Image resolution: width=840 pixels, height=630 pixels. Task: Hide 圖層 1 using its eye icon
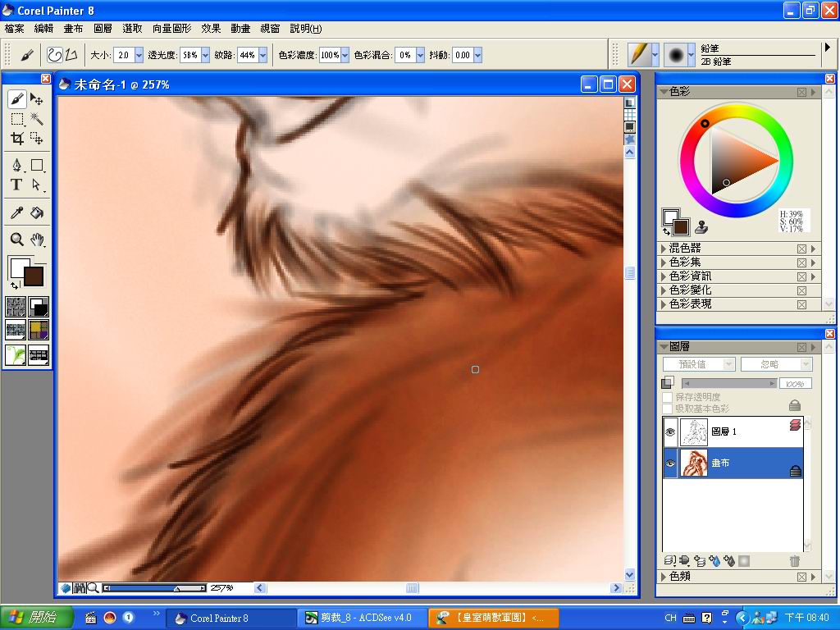670,431
